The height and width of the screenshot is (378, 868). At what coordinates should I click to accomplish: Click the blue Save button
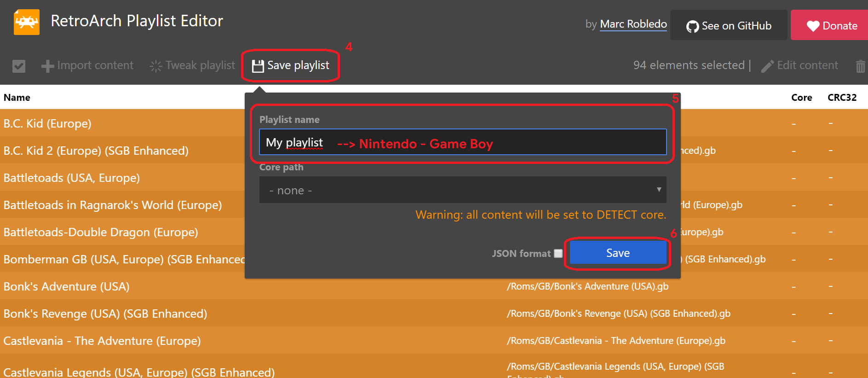coord(618,253)
